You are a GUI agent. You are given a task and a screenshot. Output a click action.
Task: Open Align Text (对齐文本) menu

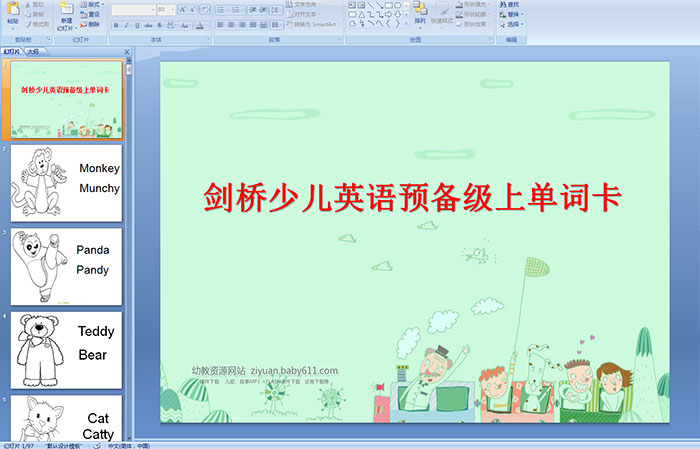pos(304,14)
